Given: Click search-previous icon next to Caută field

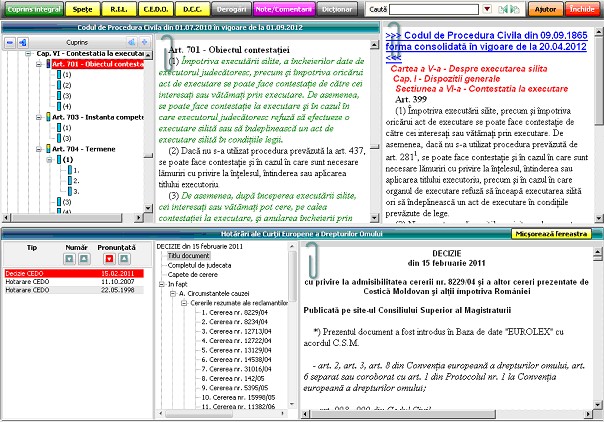Looking at the screenshot, I should coord(503,9).
